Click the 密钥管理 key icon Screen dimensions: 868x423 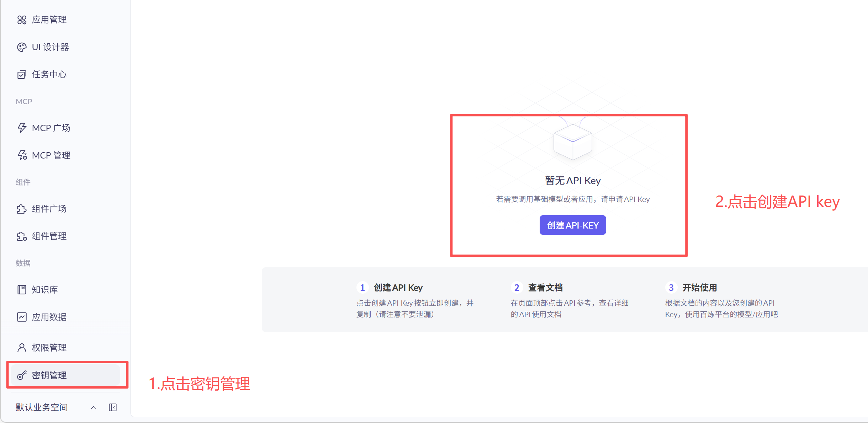click(22, 375)
